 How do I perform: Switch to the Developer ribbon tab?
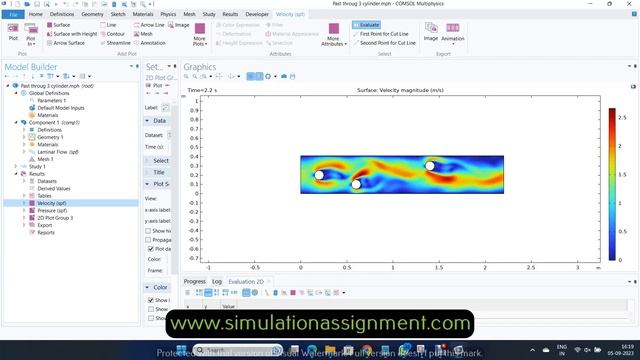click(x=257, y=14)
